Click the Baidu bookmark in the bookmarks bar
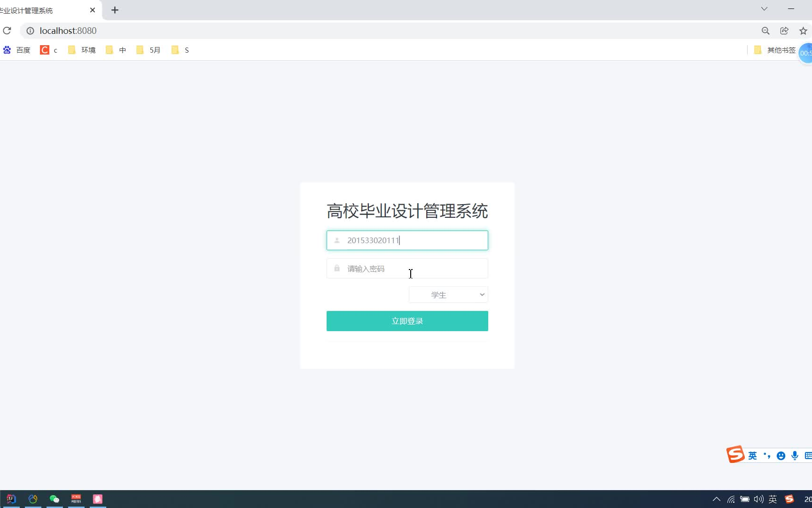The height and width of the screenshot is (508, 812). (x=17, y=50)
